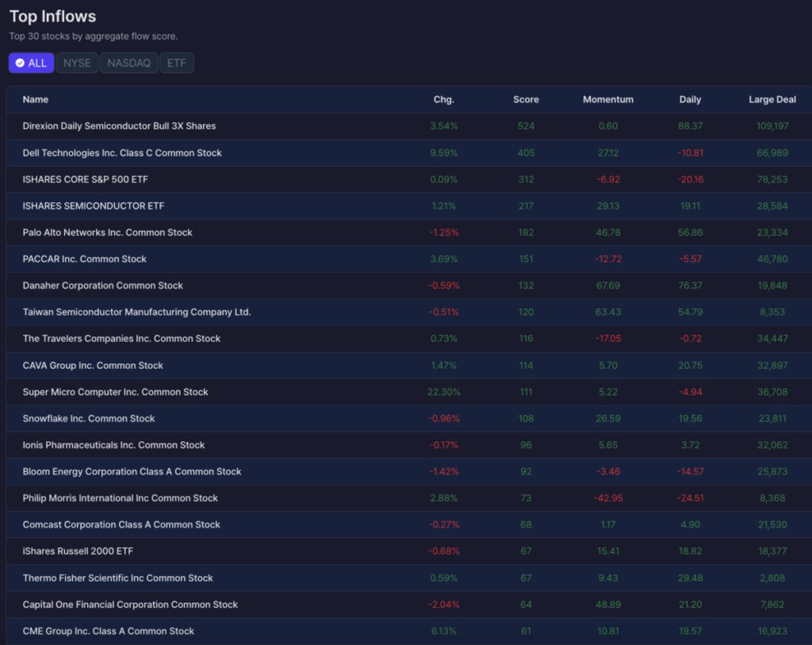Sort by the Daily column header
The height and width of the screenshot is (645, 812).
[x=690, y=99]
